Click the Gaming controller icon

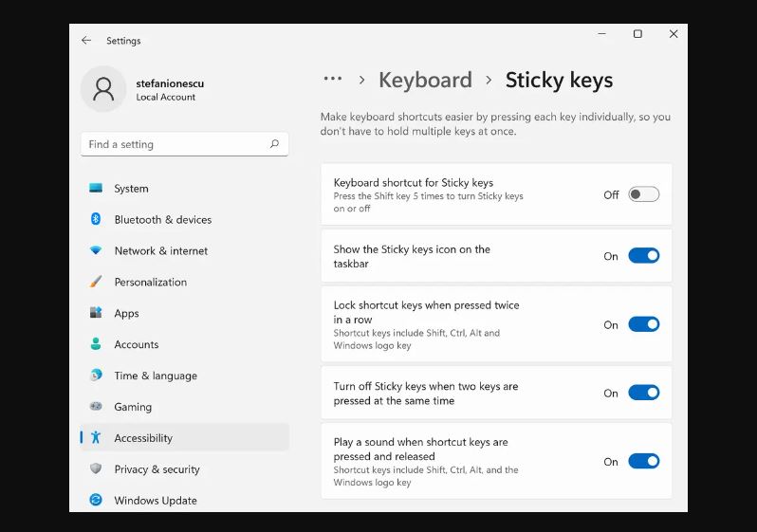(x=96, y=406)
